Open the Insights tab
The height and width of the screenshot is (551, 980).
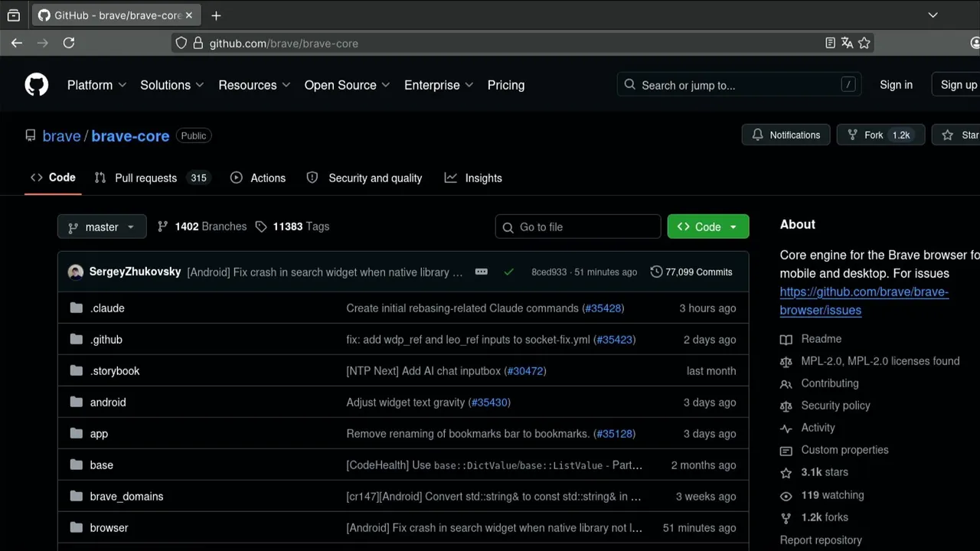click(x=473, y=178)
